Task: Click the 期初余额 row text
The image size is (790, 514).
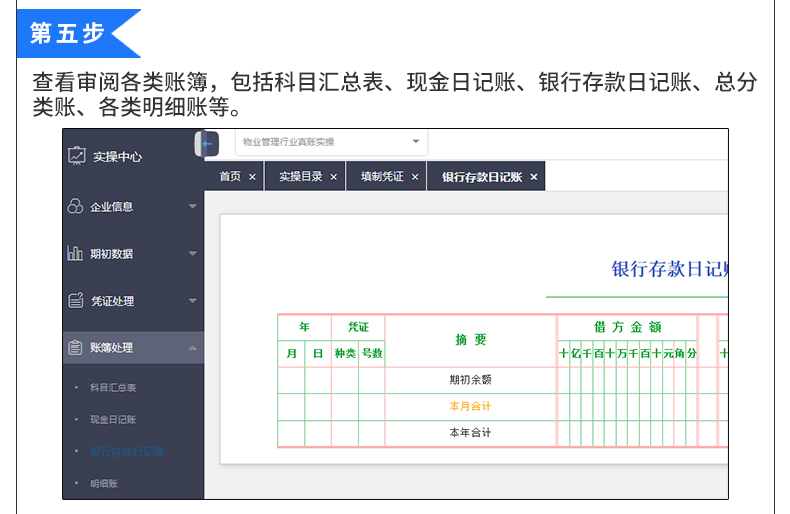Action: click(471, 379)
